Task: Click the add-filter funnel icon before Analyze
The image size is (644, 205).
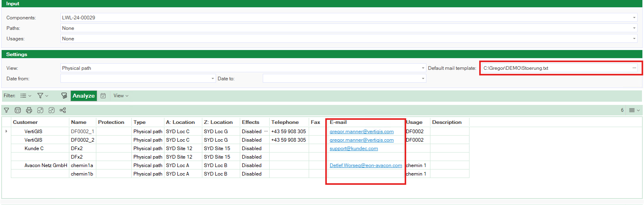Action: click(64, 96)
